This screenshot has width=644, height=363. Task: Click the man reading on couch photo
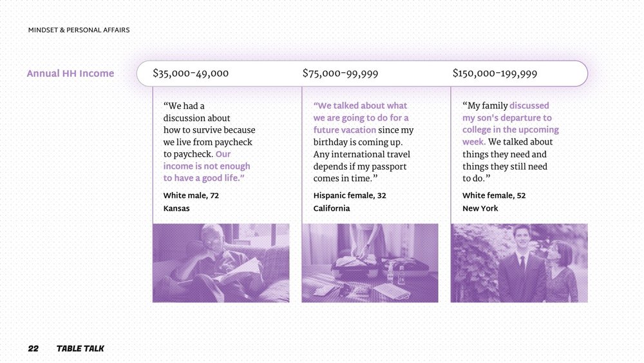click(x=221, y=263)
